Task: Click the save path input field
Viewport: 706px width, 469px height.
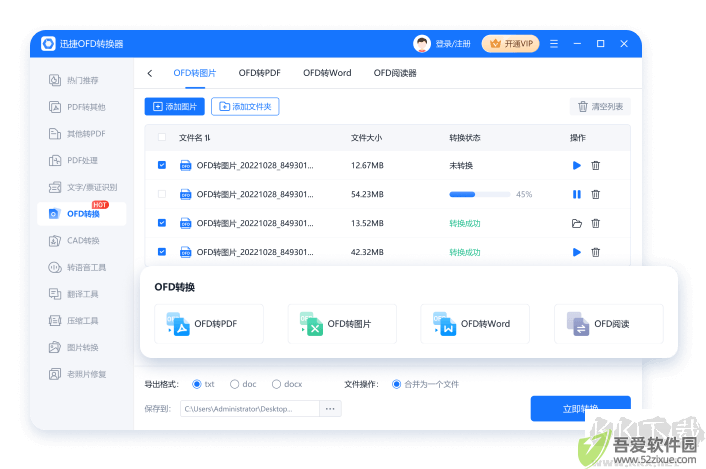Action: (x=250, y=409)
